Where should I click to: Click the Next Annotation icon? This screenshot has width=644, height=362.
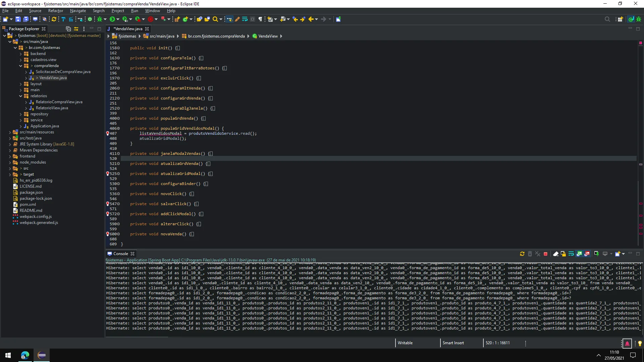pyautogui.click(x=270, y=19)
